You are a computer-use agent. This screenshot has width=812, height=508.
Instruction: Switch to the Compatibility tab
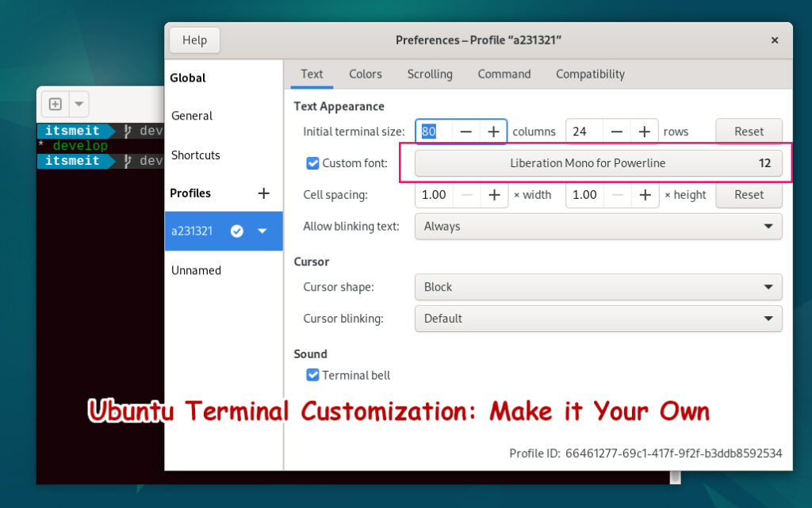point(589,74)
